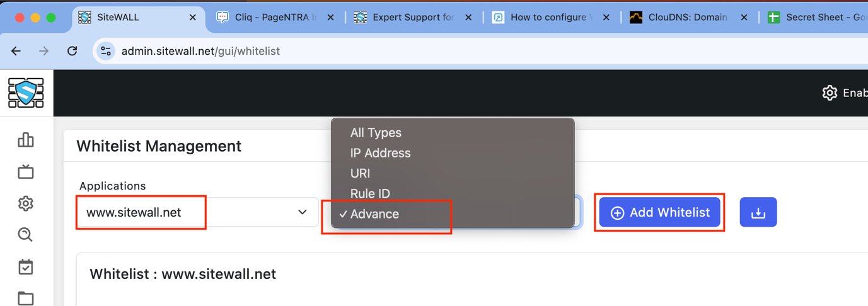Image resolution: width=868 pixels, height=306 pixels.
Task: Click the gear icon in the top header
Action: coord(830,93)
